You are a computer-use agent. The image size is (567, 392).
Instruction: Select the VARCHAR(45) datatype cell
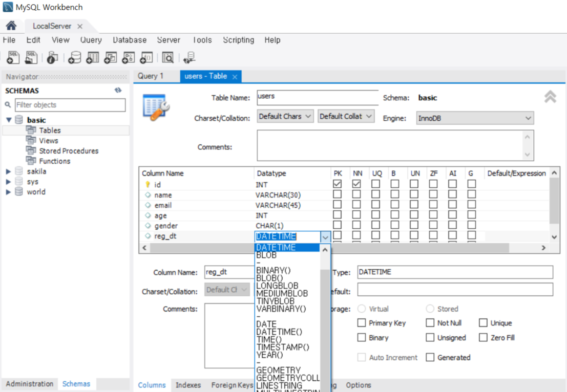tap(278, 205)
